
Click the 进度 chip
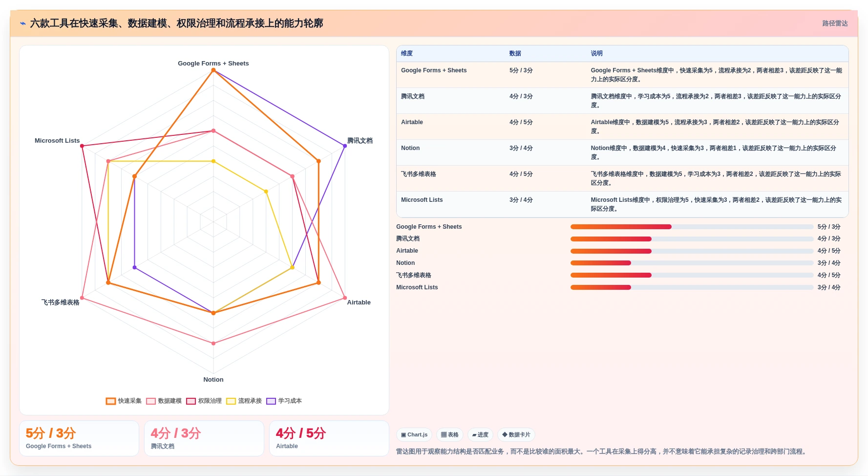click(x=480, y=434)
